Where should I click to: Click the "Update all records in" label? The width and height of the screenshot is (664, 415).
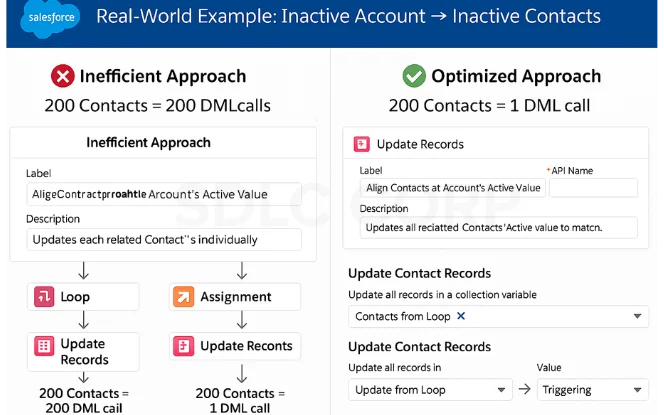coord(394,368)
